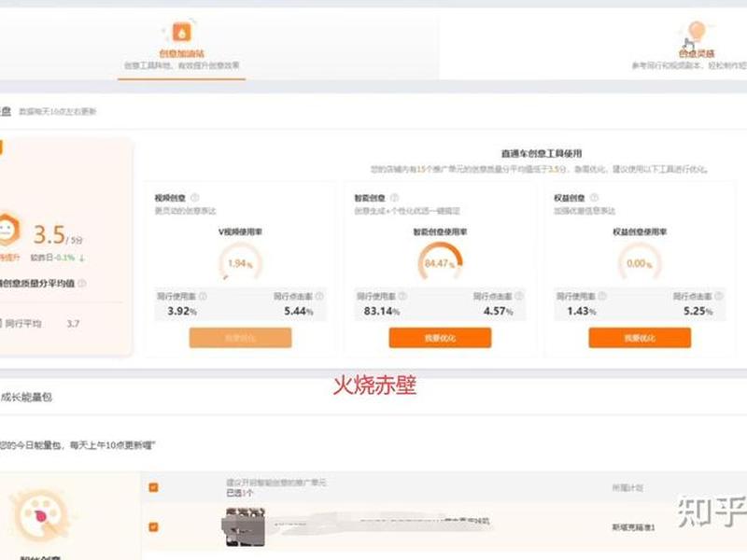Open the 同行点击率 help icon in 视频创意 card
This screenshot has height=560, width=747.
coord(319,296)
